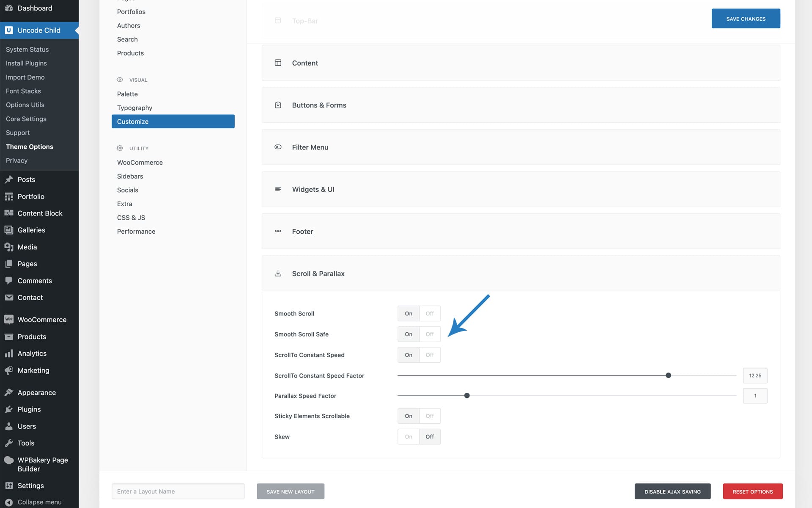Click the Plugins plug icon

tap(9, 409)
